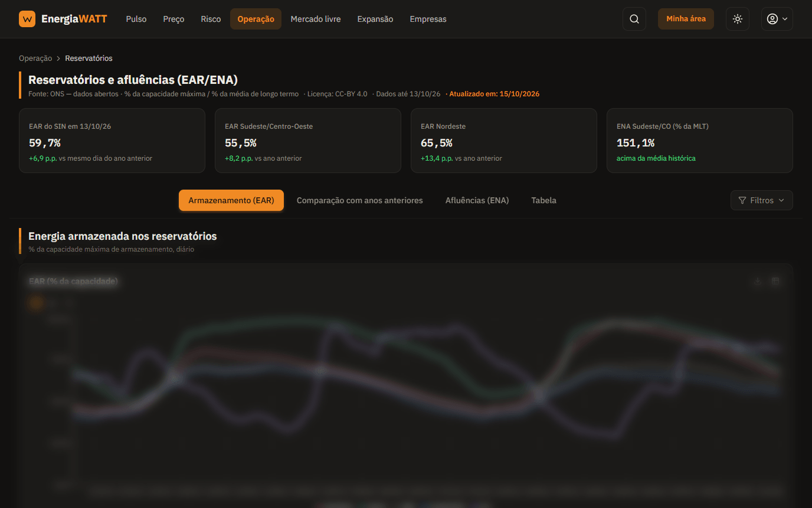
Task: Click 'acima da média histórica' text
Action: click(656, 158)
